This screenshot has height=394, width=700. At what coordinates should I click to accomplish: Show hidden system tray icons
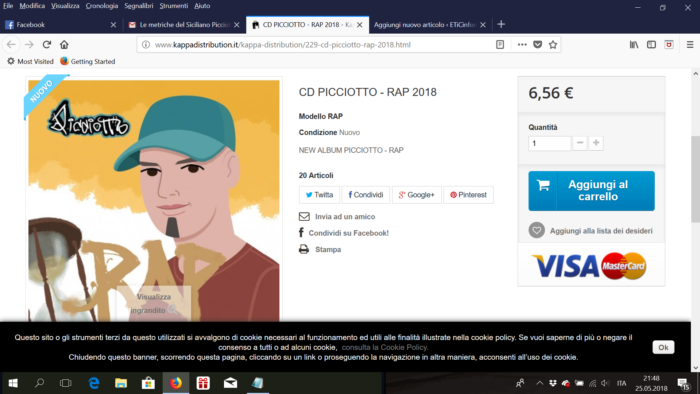click(539, 383)
